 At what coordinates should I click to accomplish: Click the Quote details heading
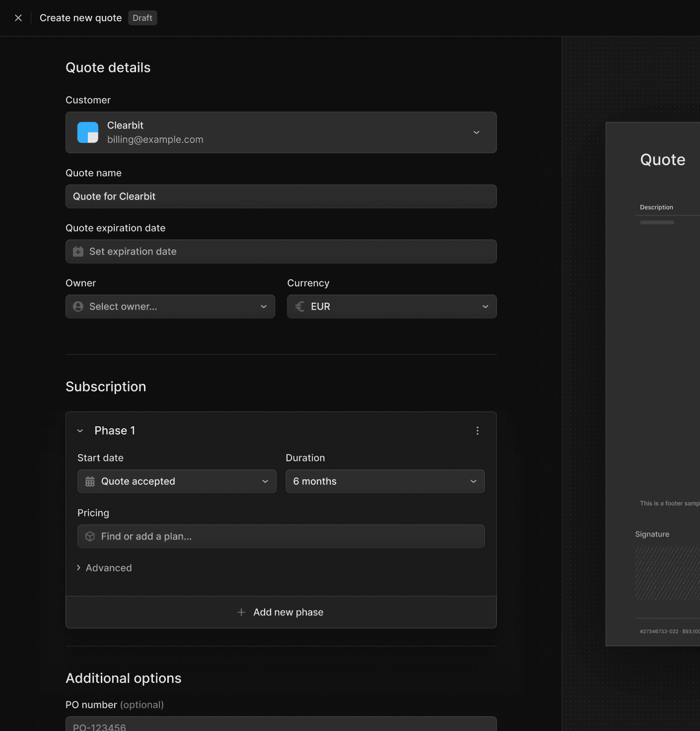[108, 67]
